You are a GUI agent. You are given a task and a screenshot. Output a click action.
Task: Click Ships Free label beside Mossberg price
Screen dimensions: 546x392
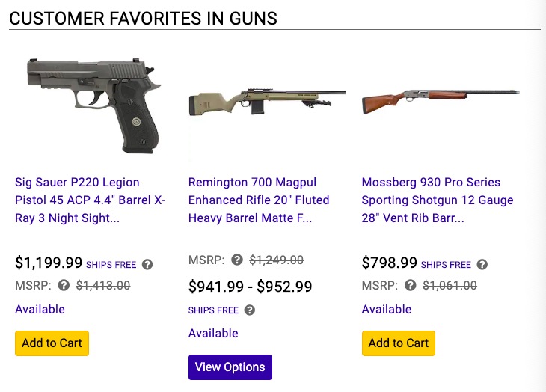tap(446, 265)
